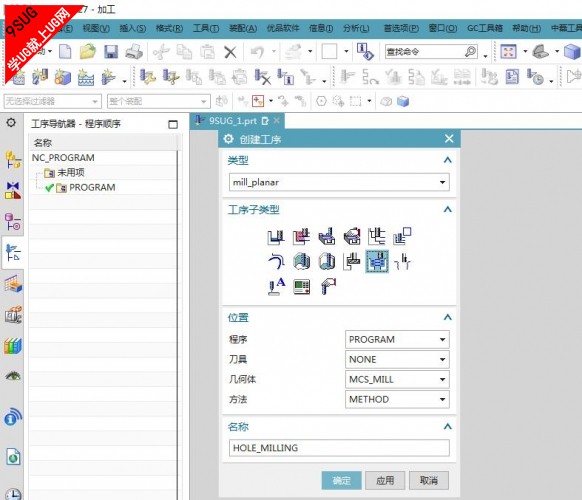This screenshot has height=500, width=582.
Task: Open file with the folder icon
Action: point(88,52)
